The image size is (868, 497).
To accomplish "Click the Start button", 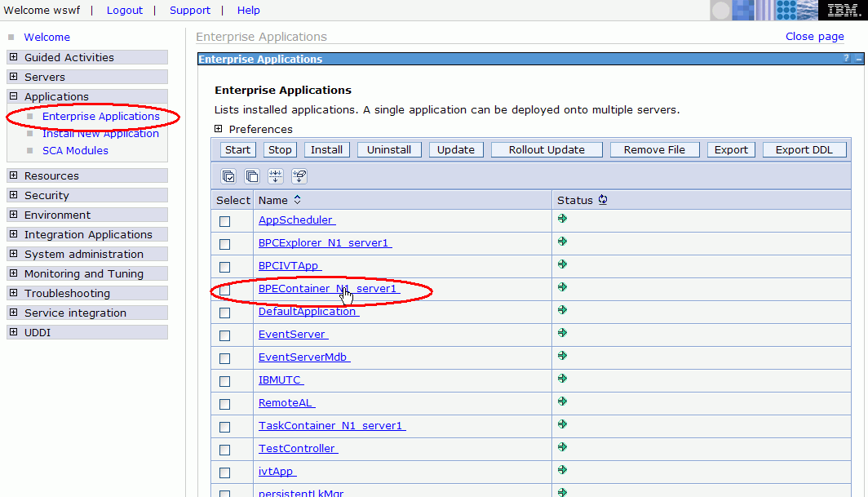I will click(x=238, y=149).
